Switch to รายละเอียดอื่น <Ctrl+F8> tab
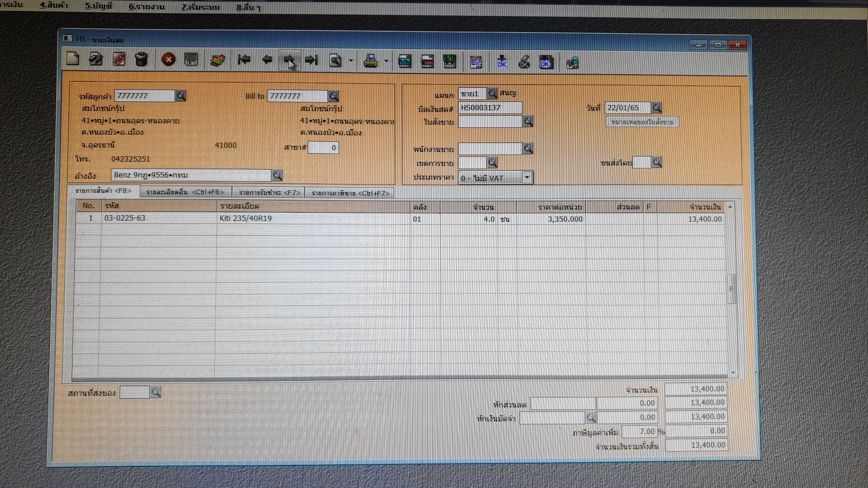This screenshot has height=488, width=868. click(x=185, y=192)
